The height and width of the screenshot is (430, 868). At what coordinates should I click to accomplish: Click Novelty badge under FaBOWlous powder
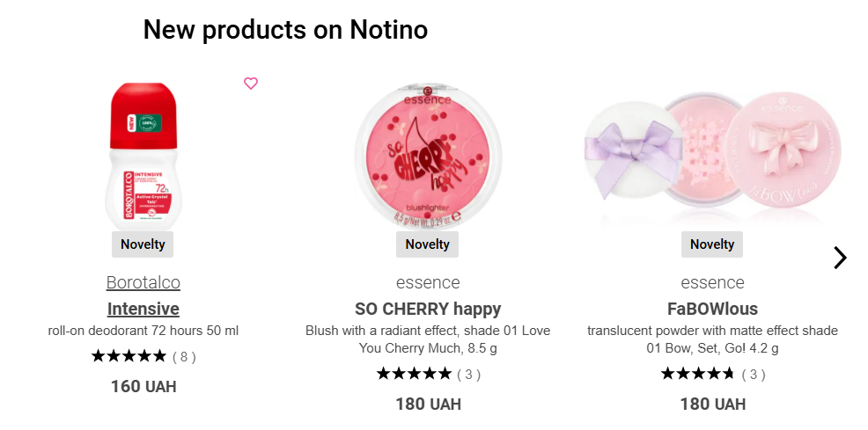pos(712,244)
